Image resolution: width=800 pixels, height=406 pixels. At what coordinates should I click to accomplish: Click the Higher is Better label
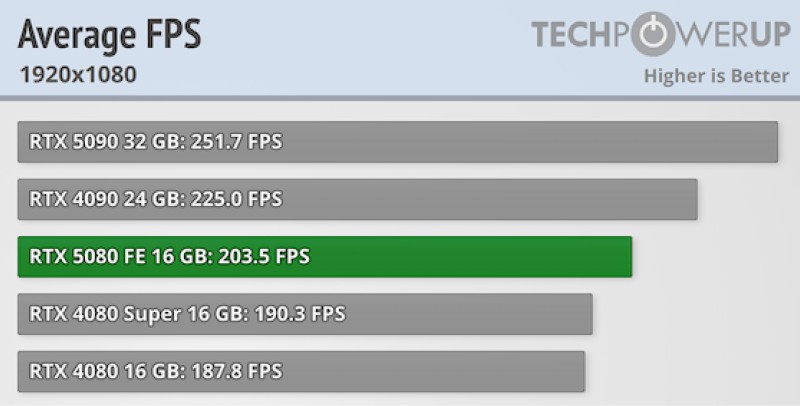click(716, 76)
